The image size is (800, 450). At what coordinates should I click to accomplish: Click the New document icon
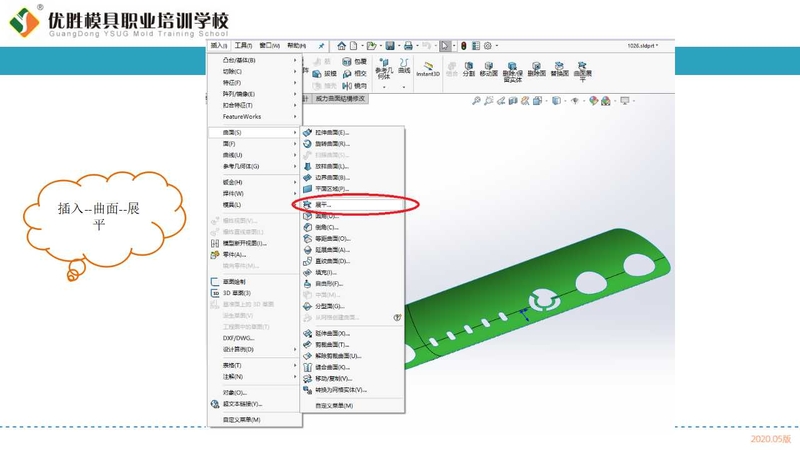[353, 46]
